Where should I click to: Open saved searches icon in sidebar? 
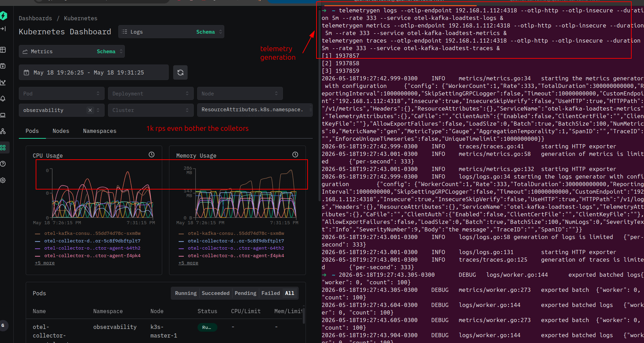tap(3, 66)
